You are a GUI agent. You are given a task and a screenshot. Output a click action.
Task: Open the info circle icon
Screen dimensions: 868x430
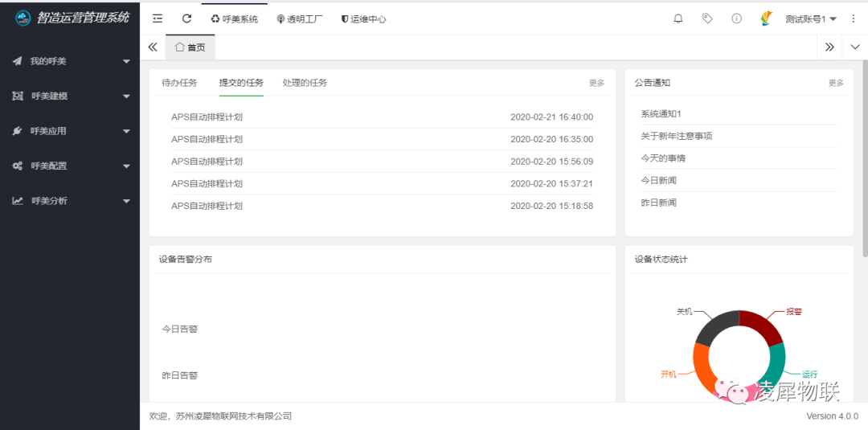[736, 18]
